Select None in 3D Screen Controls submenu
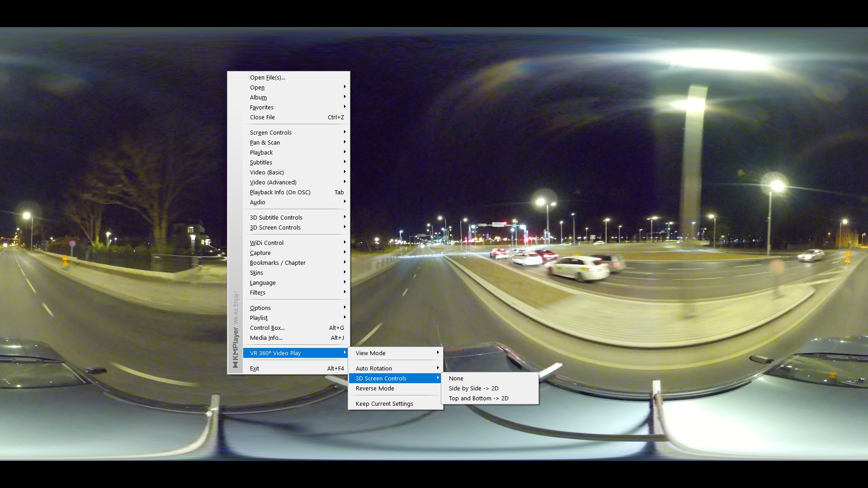 (456, 379)
